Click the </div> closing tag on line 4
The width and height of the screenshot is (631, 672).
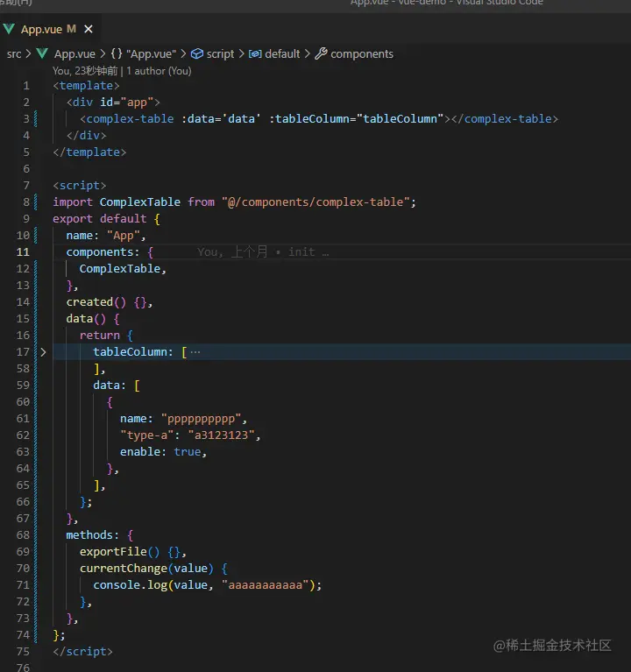[x=86, y=136]
